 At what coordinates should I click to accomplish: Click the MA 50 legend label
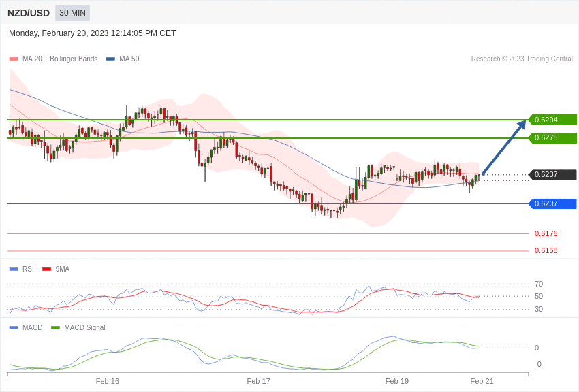129,59
